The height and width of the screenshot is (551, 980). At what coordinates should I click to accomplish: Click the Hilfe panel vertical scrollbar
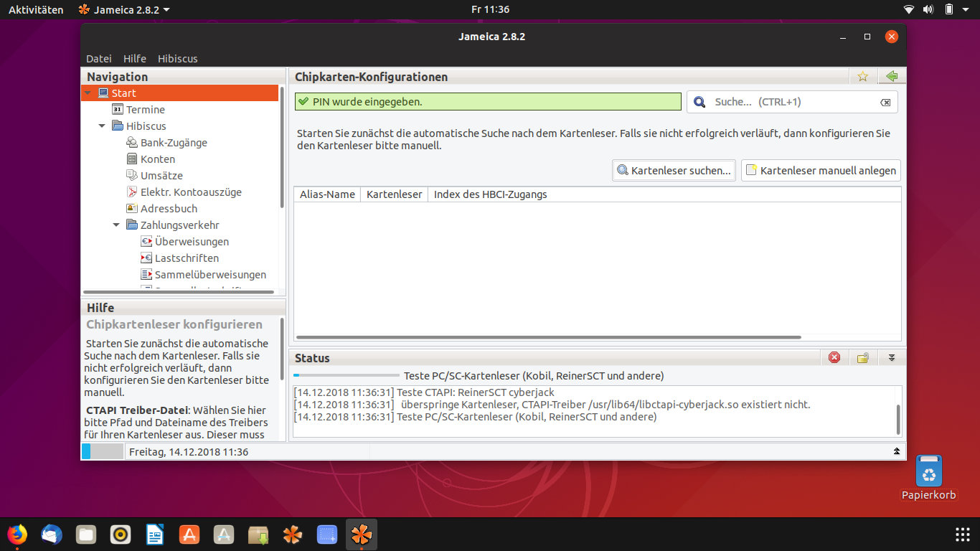tap(282, 348)
